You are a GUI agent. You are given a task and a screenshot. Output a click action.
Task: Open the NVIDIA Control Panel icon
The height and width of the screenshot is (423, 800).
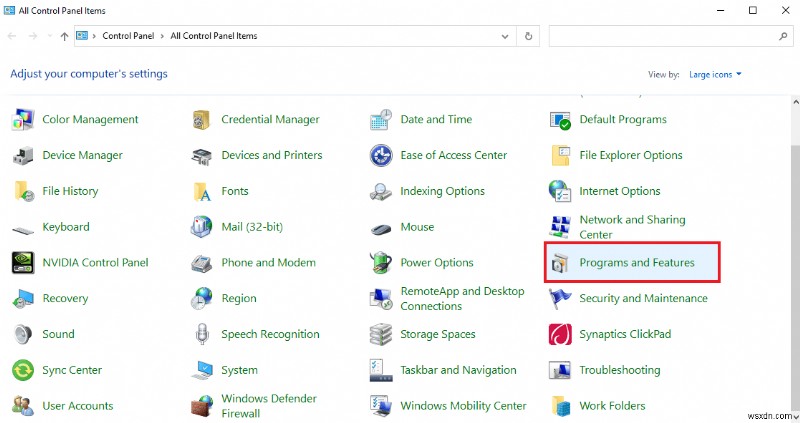tap(23, 263)
